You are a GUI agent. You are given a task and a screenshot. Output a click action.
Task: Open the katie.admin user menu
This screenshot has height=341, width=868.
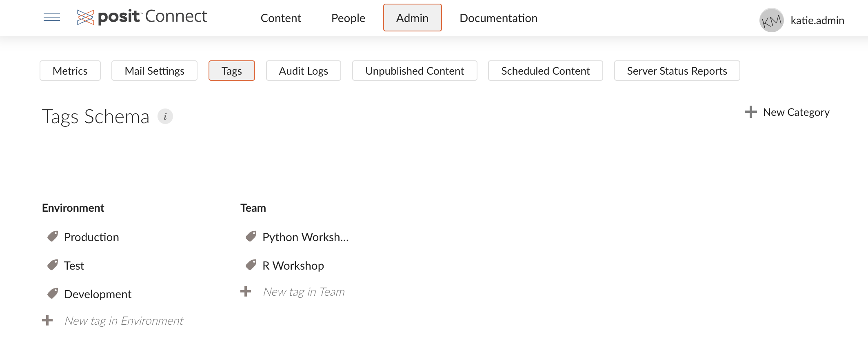point(817,20)
